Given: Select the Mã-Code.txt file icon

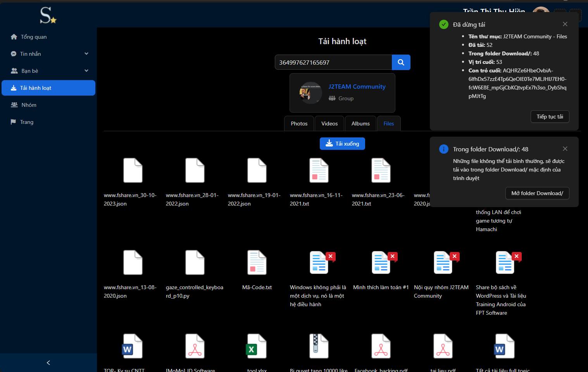Looking at the screenshot, I should pyautogui.click(x=257, y=262).
